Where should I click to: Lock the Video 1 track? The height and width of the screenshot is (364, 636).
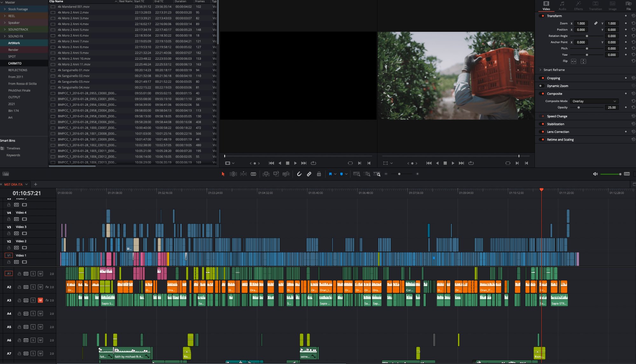(9, 262)
